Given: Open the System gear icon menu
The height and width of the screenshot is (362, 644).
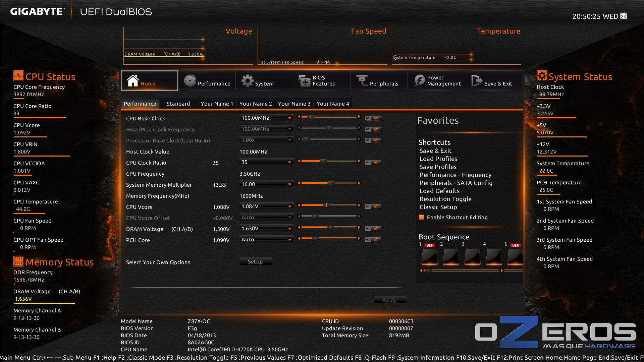Looking at the screenshot, I should coord(248,81).
